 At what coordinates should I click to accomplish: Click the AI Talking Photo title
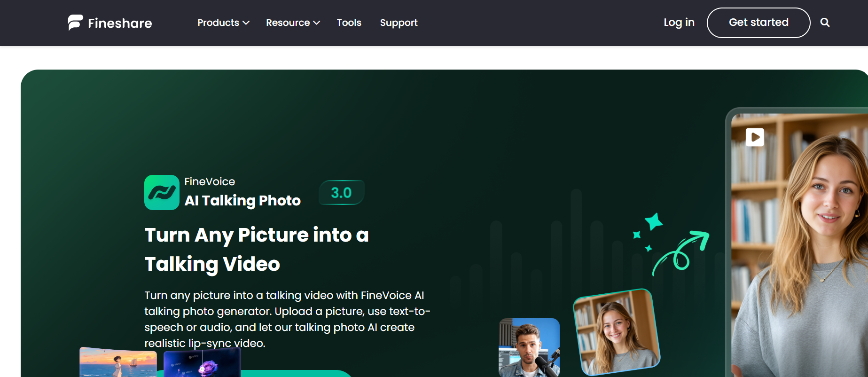tap(242, 201)
